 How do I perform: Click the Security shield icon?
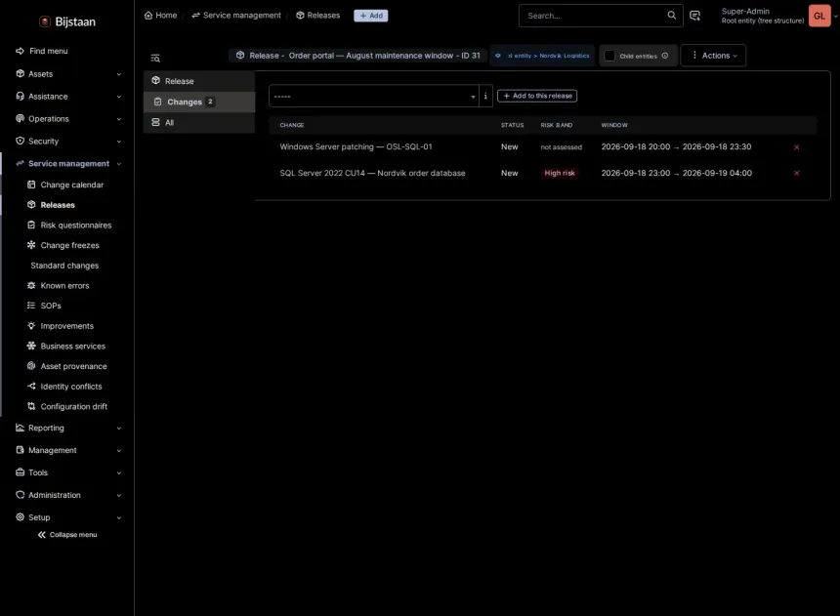click(x=20, y=141)
